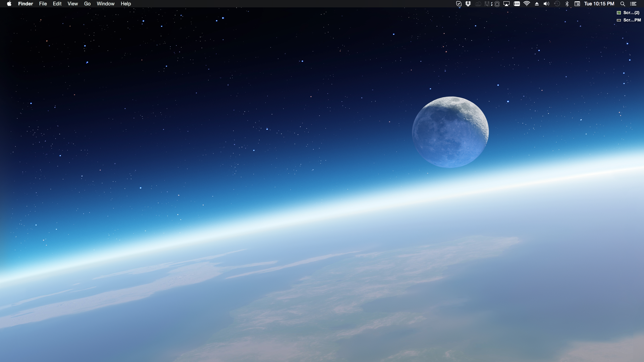Open the Dropbox menu bar icon
The height and width of the screenshot is (362, 644).
coord(468,4)
